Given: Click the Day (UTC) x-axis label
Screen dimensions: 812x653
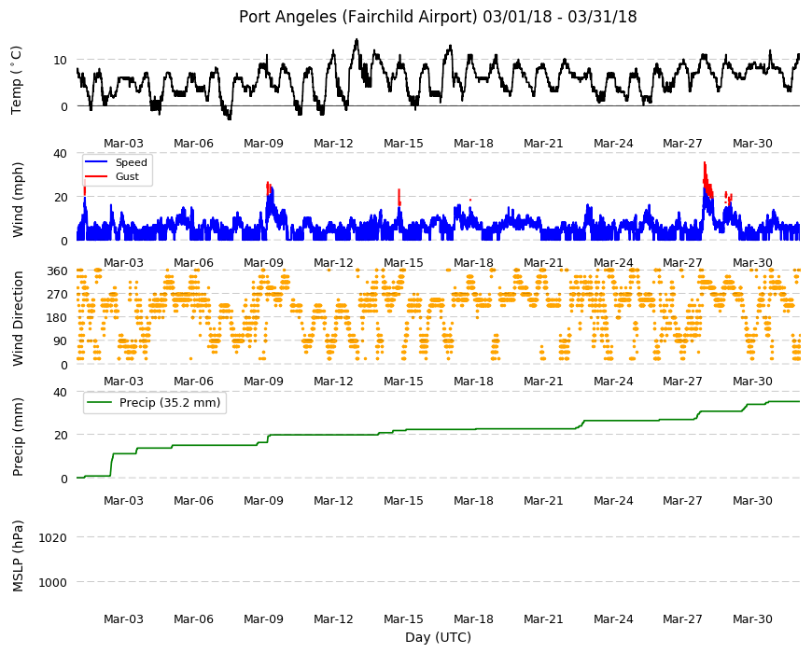Looking at the screenshot, I should (438, 637).
